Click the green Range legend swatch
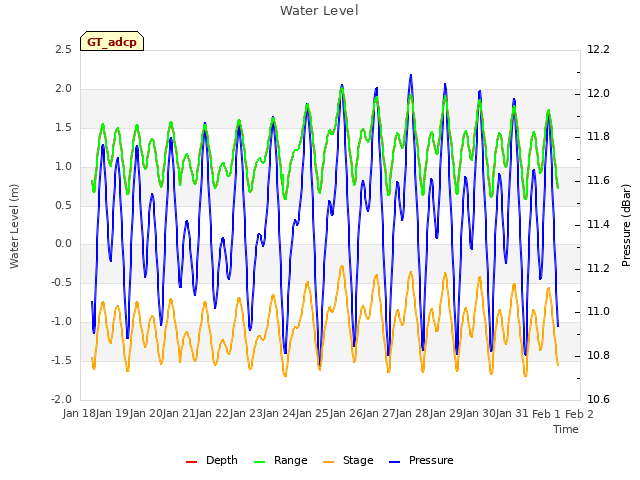 (259, 462)
